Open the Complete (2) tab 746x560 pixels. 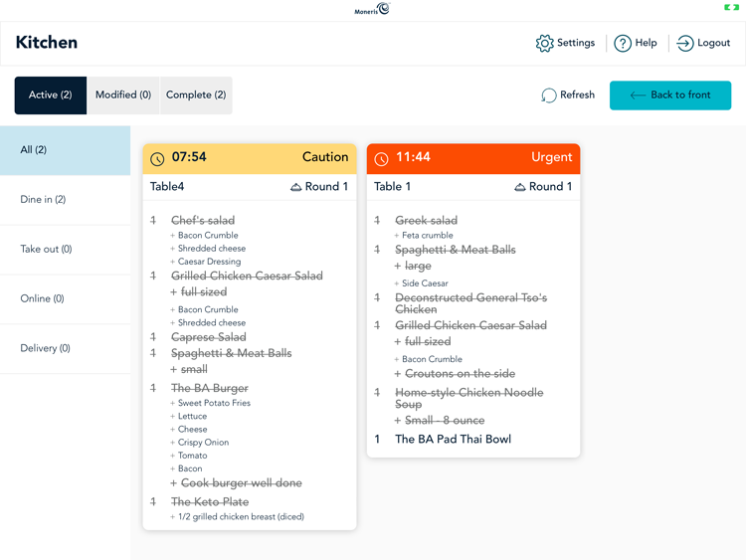[196, 95]
